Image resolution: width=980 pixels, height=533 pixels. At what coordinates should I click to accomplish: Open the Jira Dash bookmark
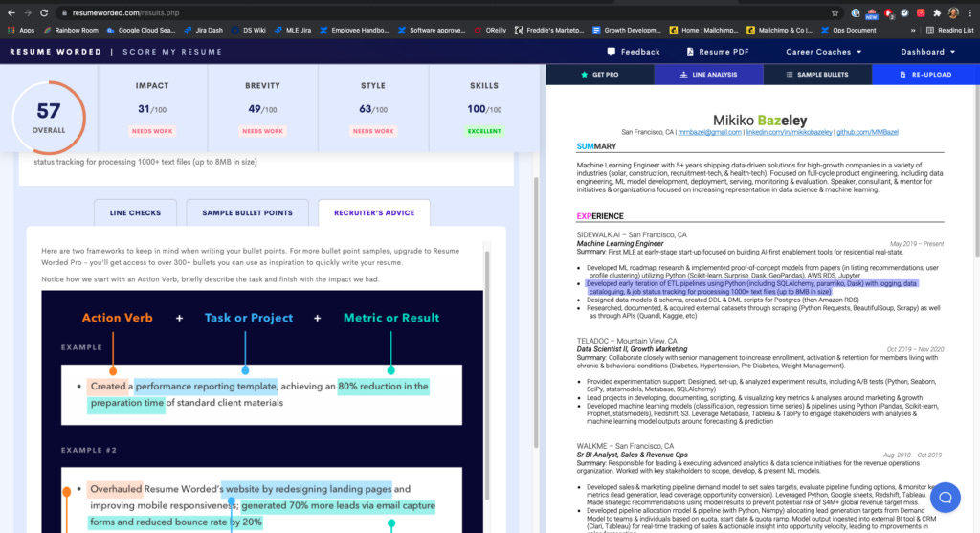tap(204, 30)
